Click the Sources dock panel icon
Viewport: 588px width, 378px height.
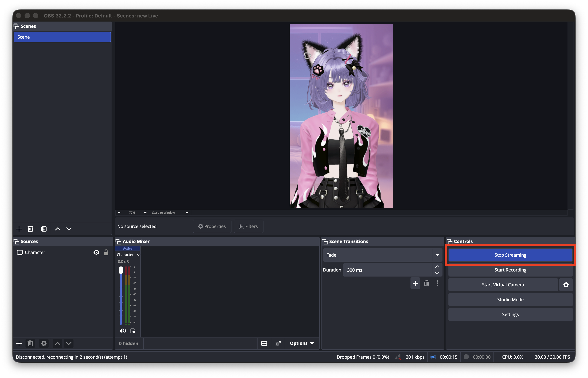(x=16, y=242)
